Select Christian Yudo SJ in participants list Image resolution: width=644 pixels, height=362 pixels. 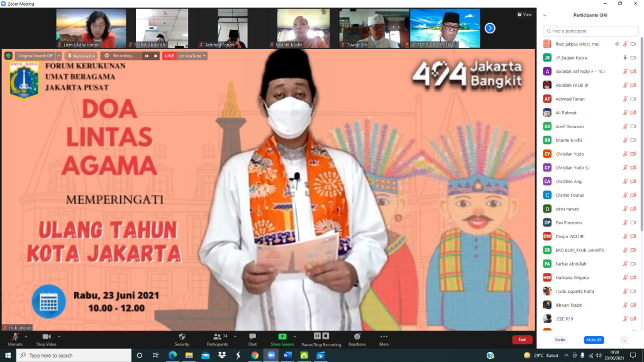[x=572, y=168]
